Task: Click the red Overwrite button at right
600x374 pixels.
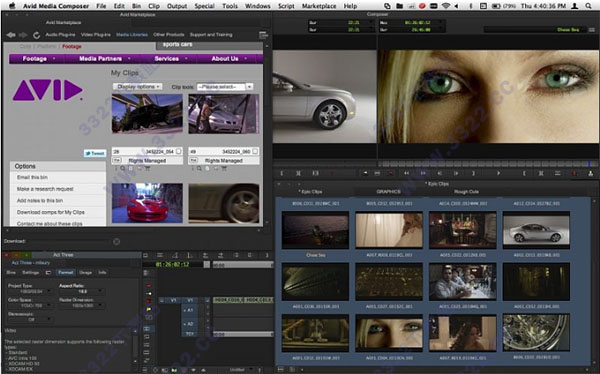Action: point(574,173)
